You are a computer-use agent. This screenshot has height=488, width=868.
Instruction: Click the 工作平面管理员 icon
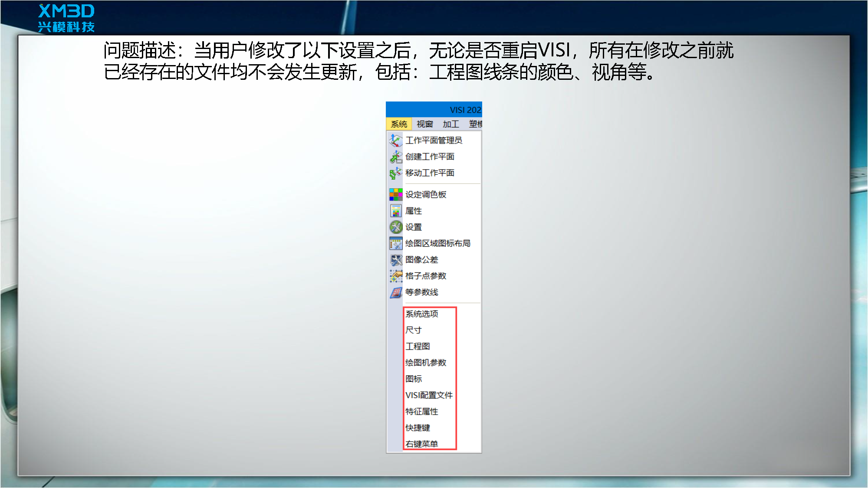pos(395,140)
